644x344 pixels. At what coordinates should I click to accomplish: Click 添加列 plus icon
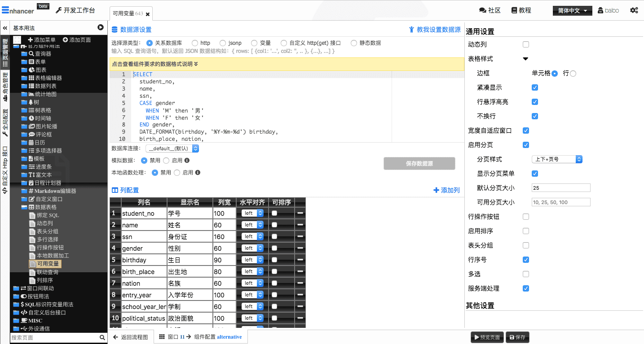[436, 190]
